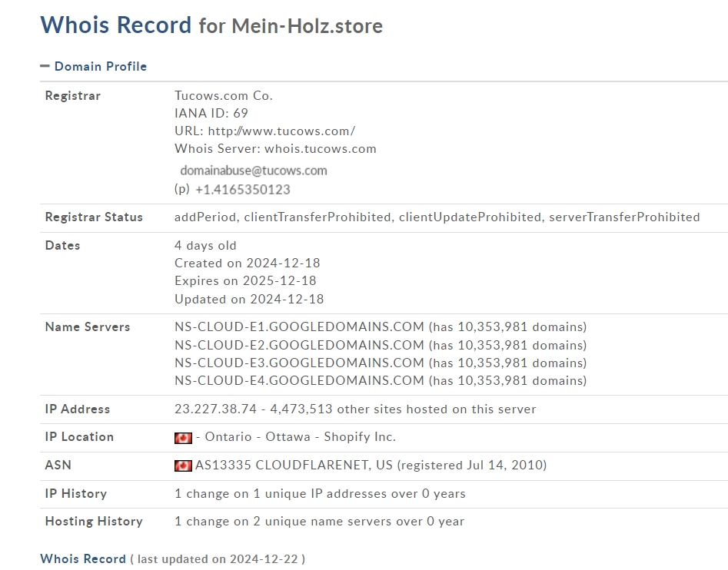Open NS-CLOUD-E4.GOOGLEDOMAINS.COM name server
Image resolution: width=728 pixels, height=570 pixels.
tap(300, 381)
